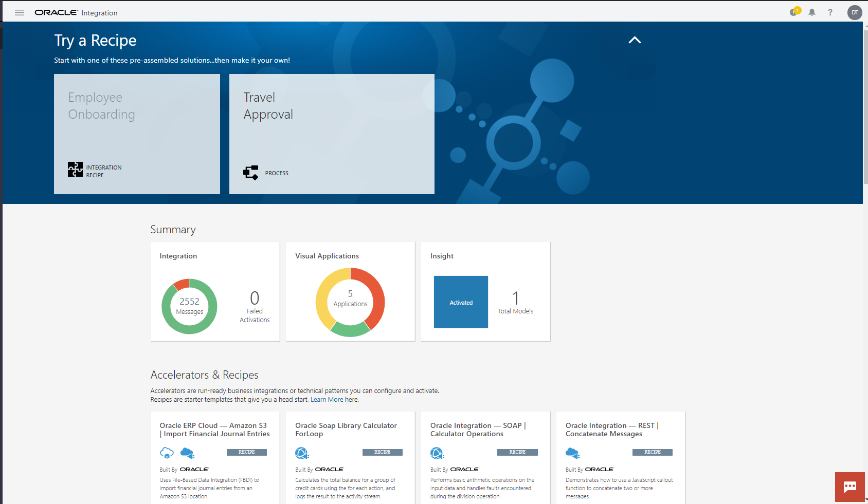Collapse the Try a Recipe banner
Viewport: 868px width, 504px height.
(x=635, y=40)
